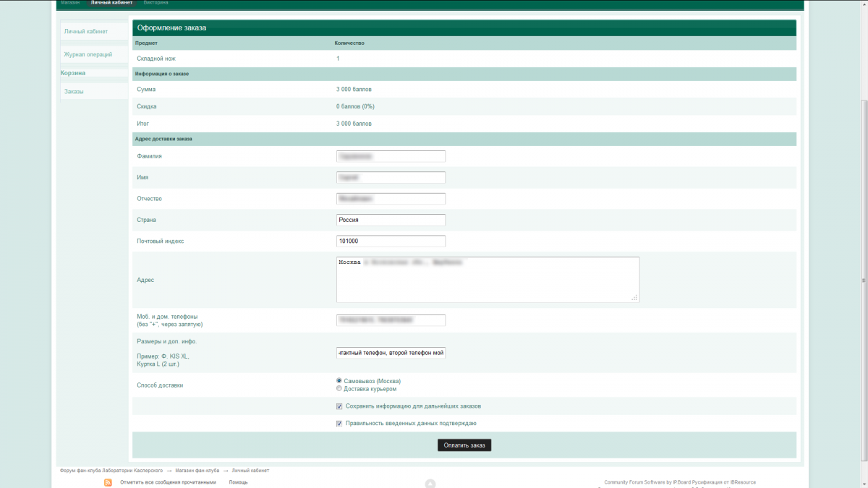Viewport: 868px width, 488px height.
Task: Select Самовывоз (Москва) delivery option
Action: 339,381
